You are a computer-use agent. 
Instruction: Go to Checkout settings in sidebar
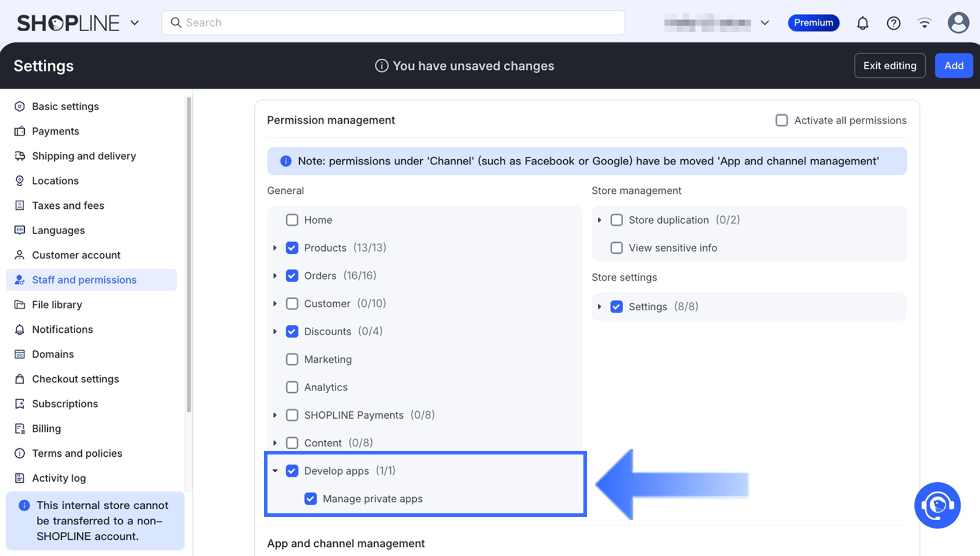click(x=76, y=379)
